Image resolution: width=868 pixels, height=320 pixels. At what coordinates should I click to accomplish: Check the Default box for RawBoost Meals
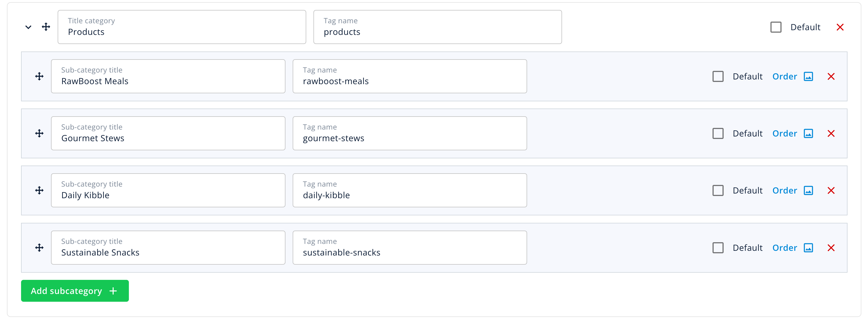tap(718, 76)
